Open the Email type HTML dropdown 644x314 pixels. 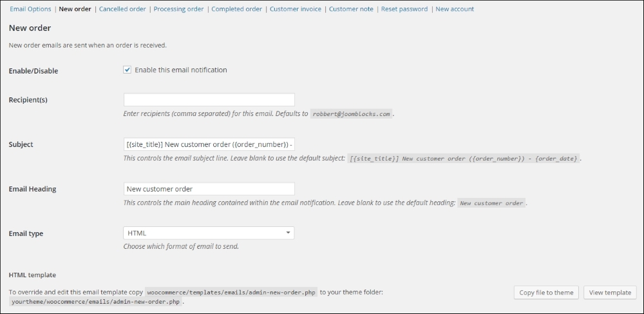click(209, 233)
